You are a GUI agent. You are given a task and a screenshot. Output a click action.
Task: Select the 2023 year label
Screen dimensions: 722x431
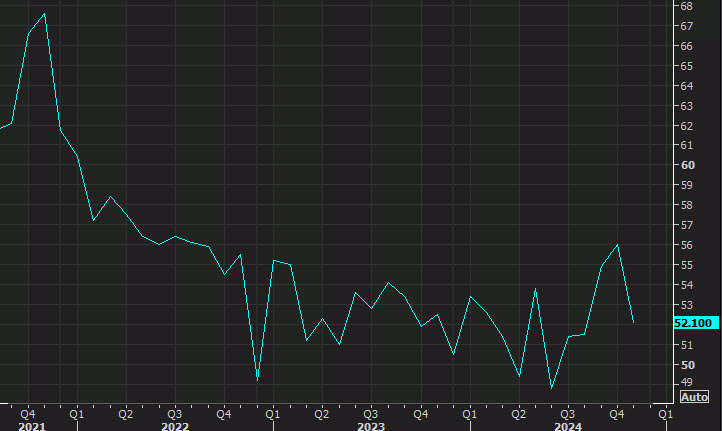(x=370, y=425)
